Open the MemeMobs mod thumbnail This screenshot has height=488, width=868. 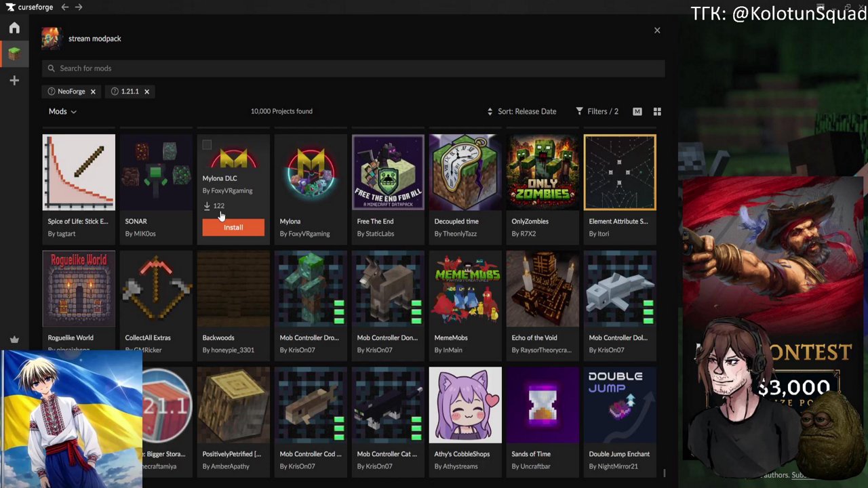click(x=465, y=289)
